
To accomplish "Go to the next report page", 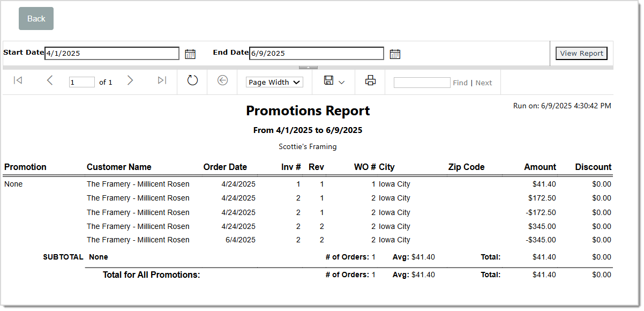I will point(130,80).
